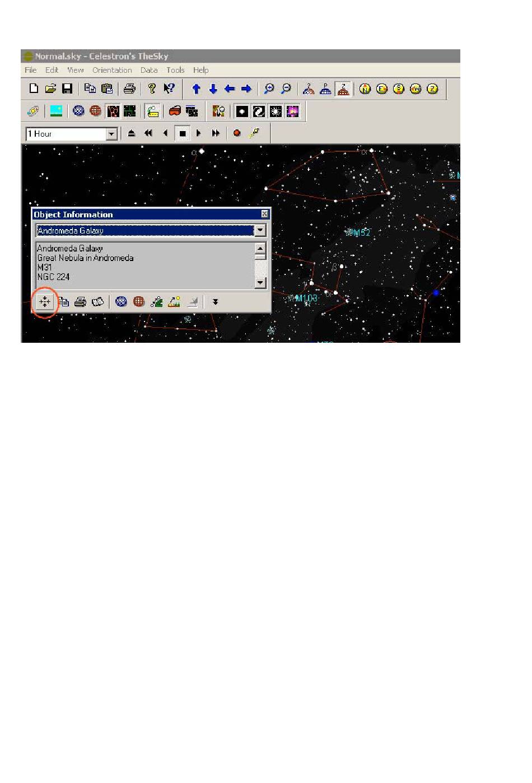Toggle object labels display
The image size is (532, 783).
click(x=152, y=111)
